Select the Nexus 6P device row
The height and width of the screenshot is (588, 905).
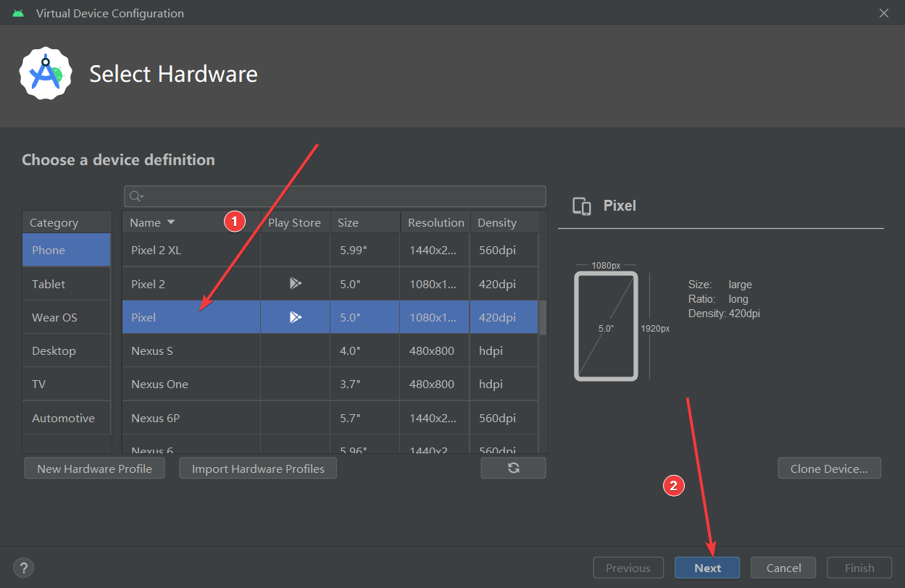click(x=330, y=418)
